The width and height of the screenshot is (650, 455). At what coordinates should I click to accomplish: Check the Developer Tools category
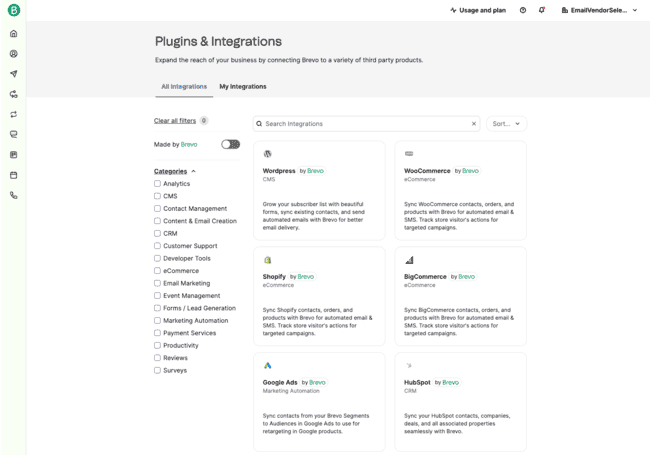tap(157, 258)
